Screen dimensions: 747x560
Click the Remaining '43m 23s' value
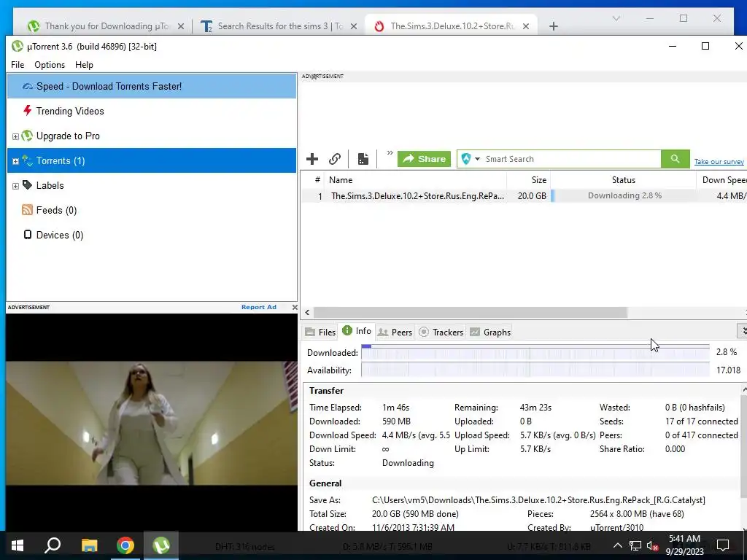535,408
